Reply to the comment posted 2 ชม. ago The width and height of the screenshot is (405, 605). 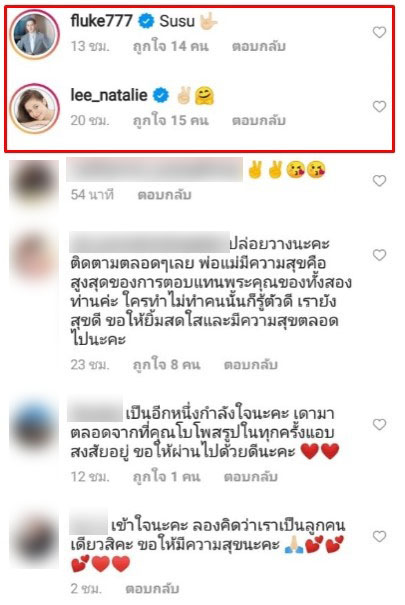point(152,589)
